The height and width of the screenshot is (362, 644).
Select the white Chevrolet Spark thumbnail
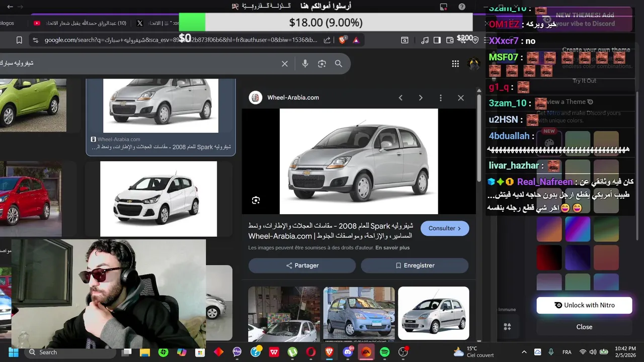click(158, 199)
